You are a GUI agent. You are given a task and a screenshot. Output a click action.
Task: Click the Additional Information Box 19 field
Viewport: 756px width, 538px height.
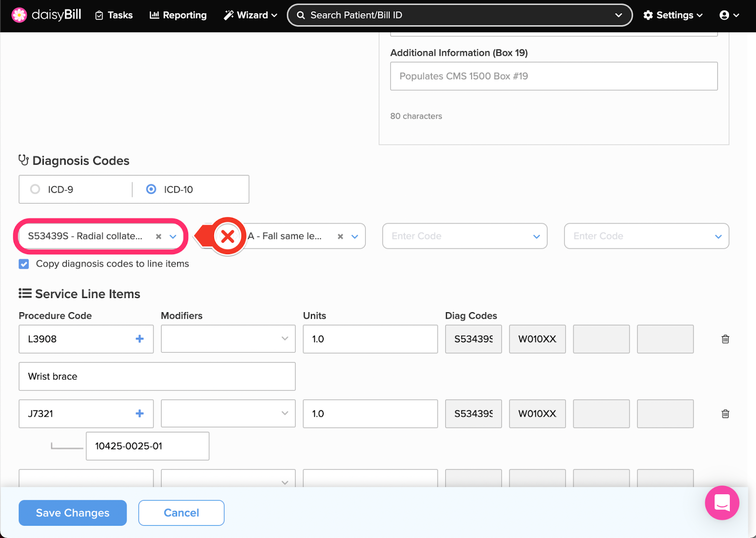[x=553, y=76]
